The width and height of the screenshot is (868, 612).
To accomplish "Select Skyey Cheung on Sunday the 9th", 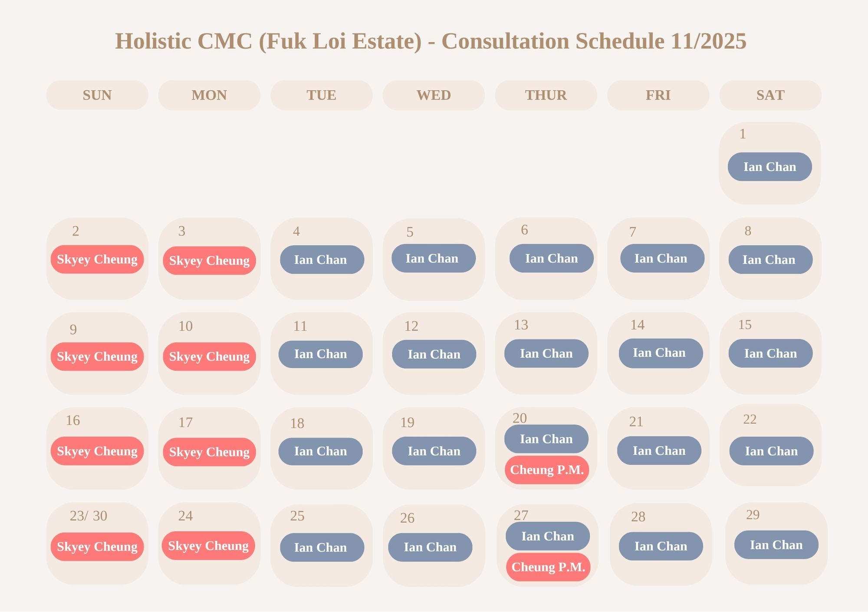I will [97, 357].
